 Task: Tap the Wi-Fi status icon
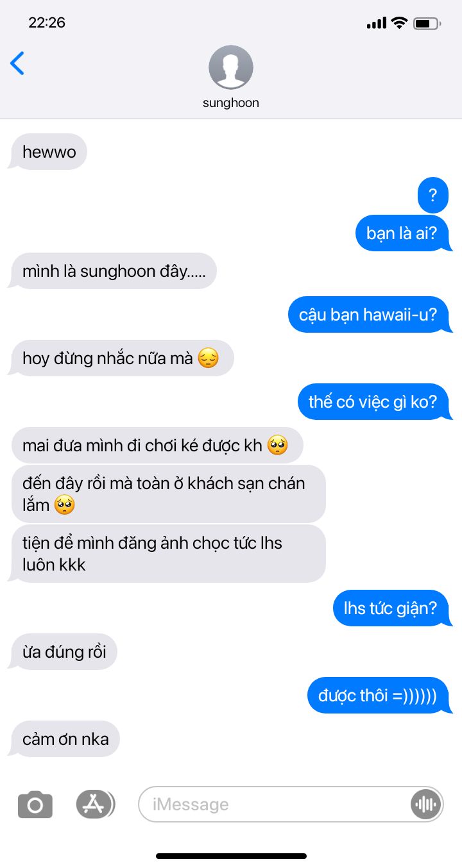pos(399,23)
